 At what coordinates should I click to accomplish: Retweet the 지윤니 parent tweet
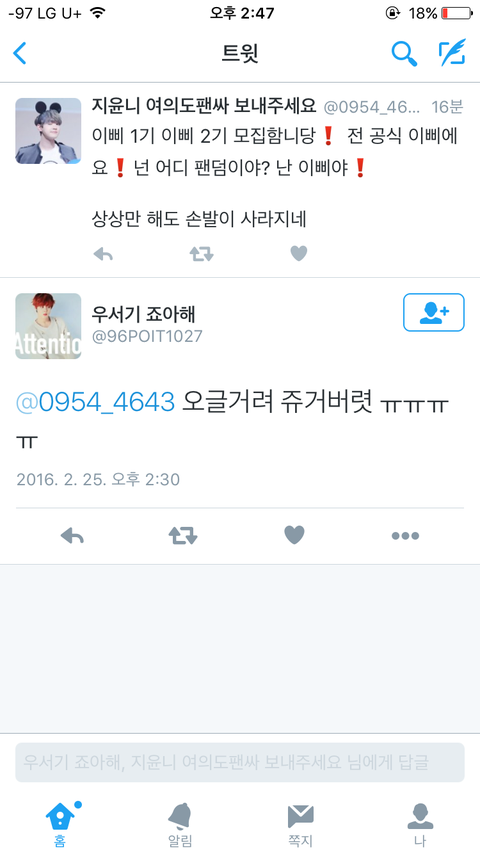click(201, 253)
